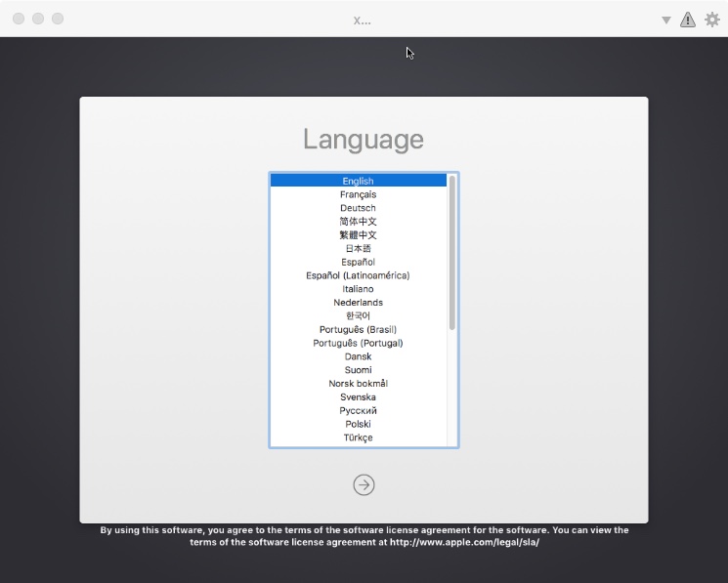Select Italiano language
Screen dimensions: 728x583
[358, 288]
